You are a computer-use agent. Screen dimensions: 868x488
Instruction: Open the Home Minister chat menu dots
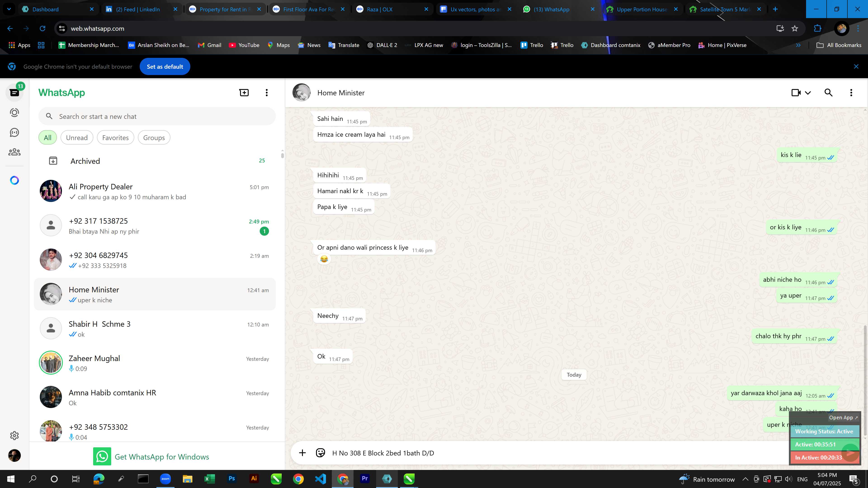click(x=851, y=93)
